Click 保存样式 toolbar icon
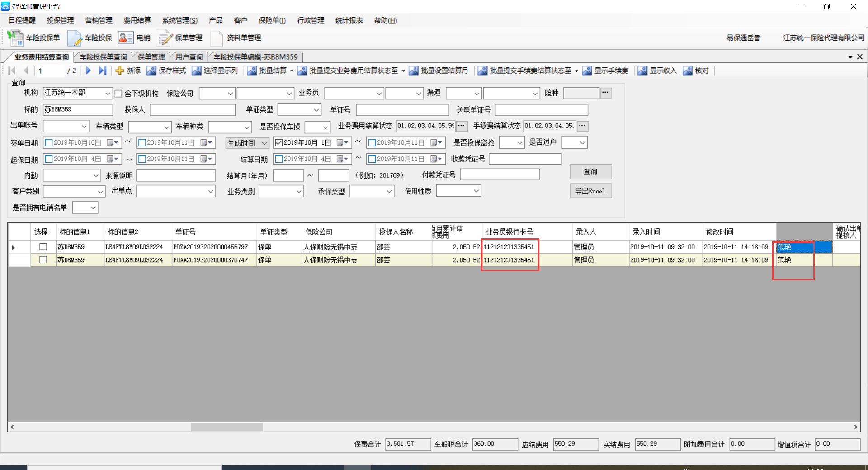 (x=151, y=70)
